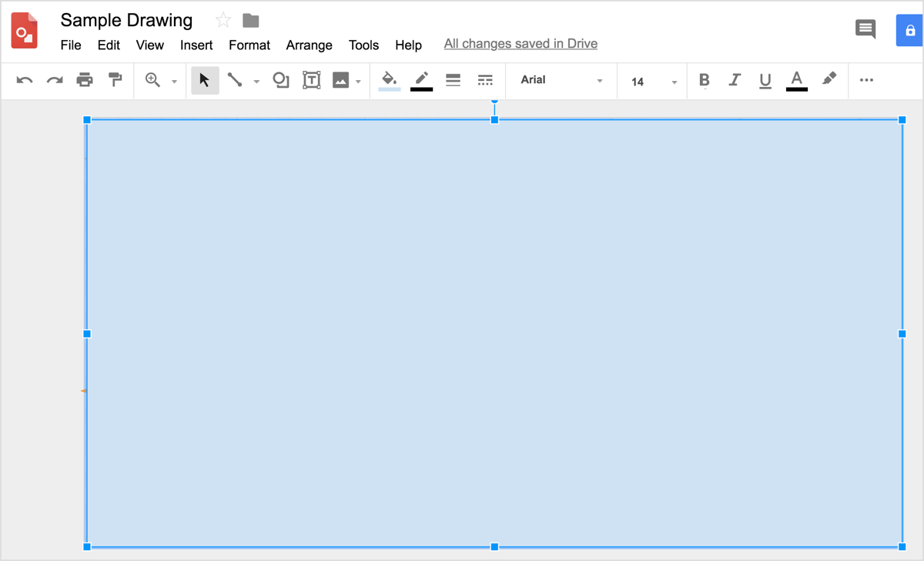Open the More options ellipsis
The width and height of the screenshot is (924, 561).
(866, 80)
